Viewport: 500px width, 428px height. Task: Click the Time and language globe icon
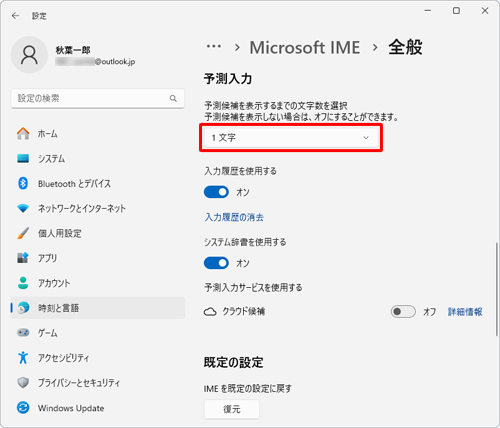click(23, 308)
